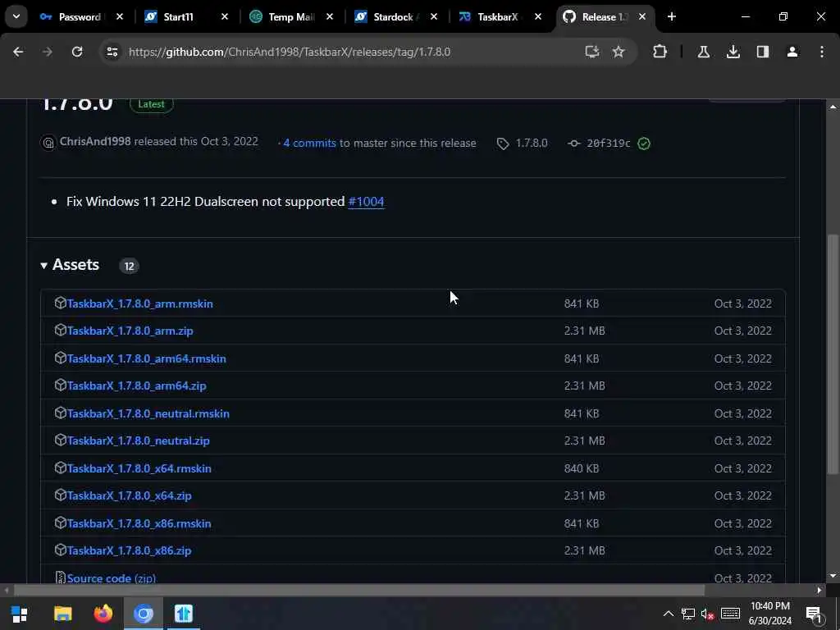Download TaskbarX_1.7.8.0_neutral.rmskin

coord(148,413)
